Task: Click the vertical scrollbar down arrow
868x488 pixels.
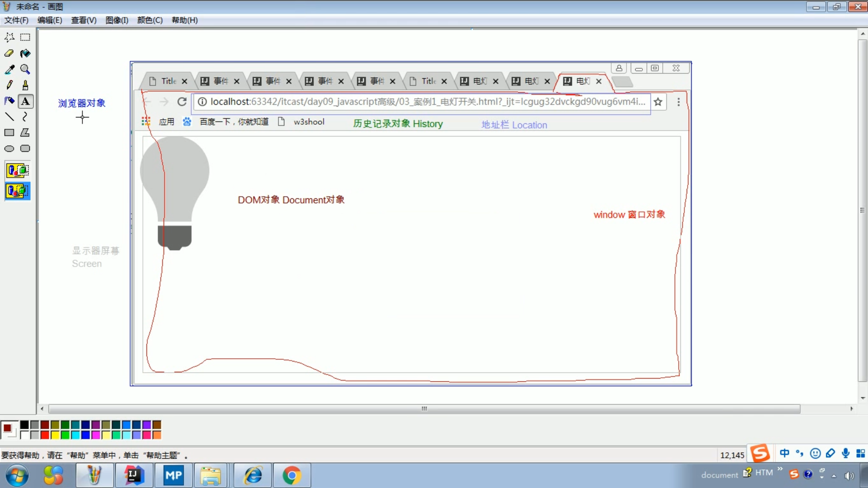Action: click(863, 398)
